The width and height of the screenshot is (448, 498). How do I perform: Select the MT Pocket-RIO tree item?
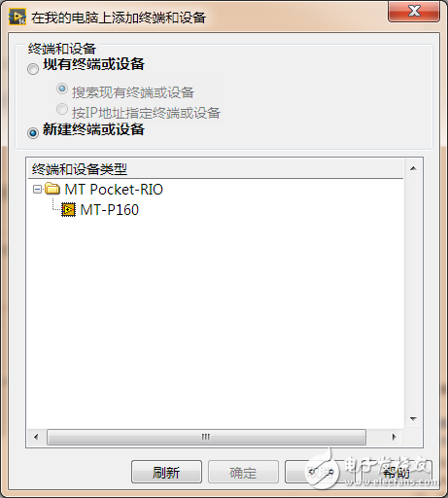[114, 190]
